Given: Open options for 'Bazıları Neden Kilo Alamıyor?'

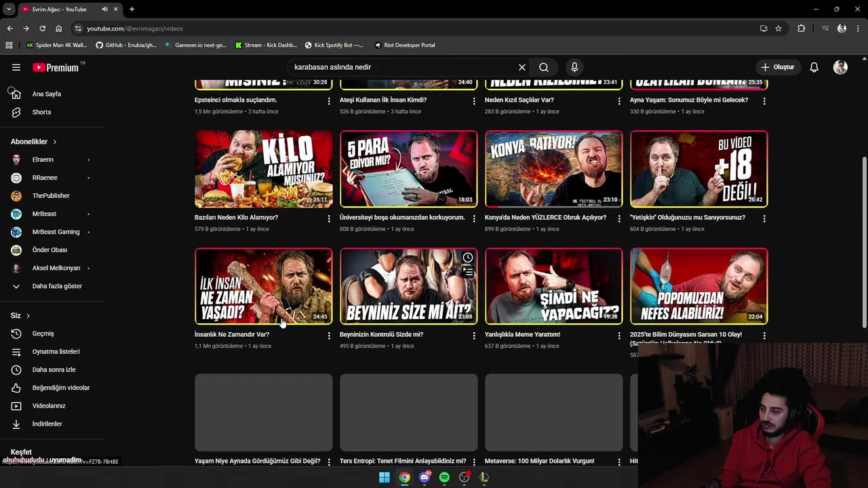Looking at the screenshot, I should click(x=329, y=219).
